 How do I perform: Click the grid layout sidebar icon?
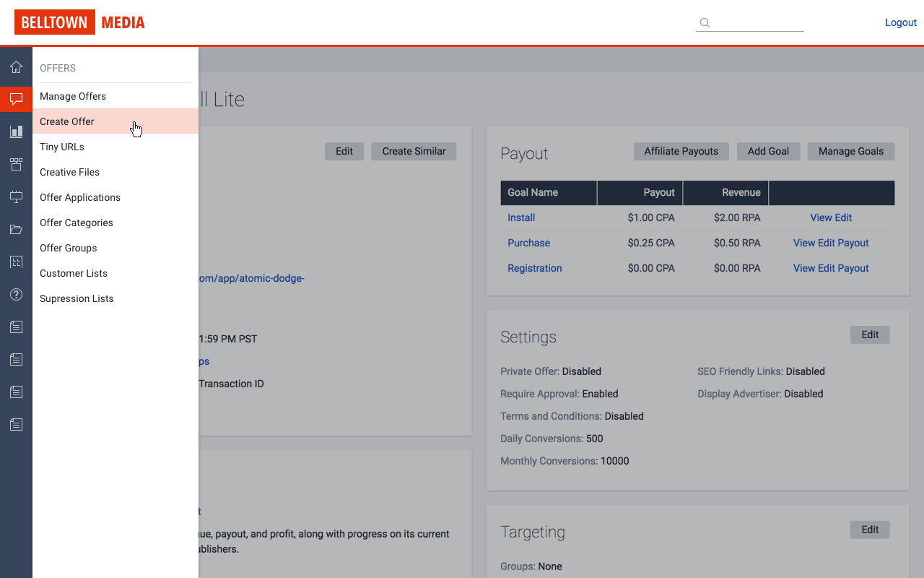(x=16, y=262)
